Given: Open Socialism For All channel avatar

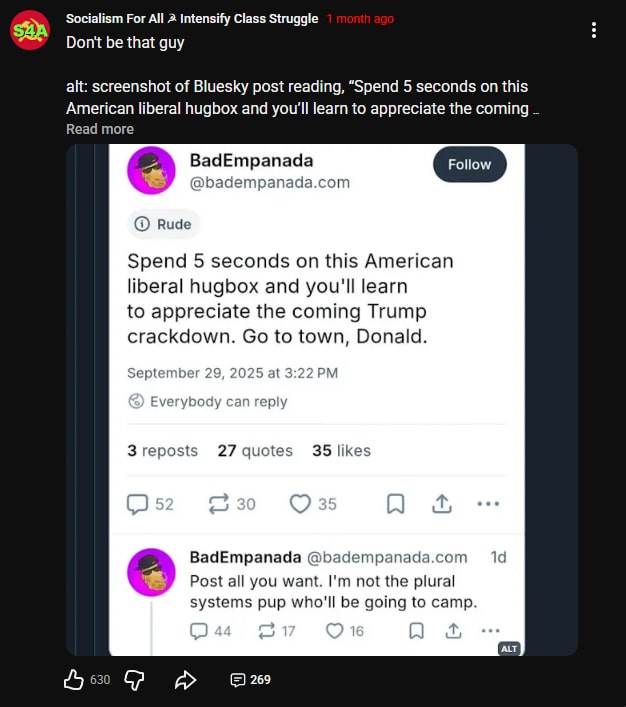Looking at the screenshot, I should [31, 31].
